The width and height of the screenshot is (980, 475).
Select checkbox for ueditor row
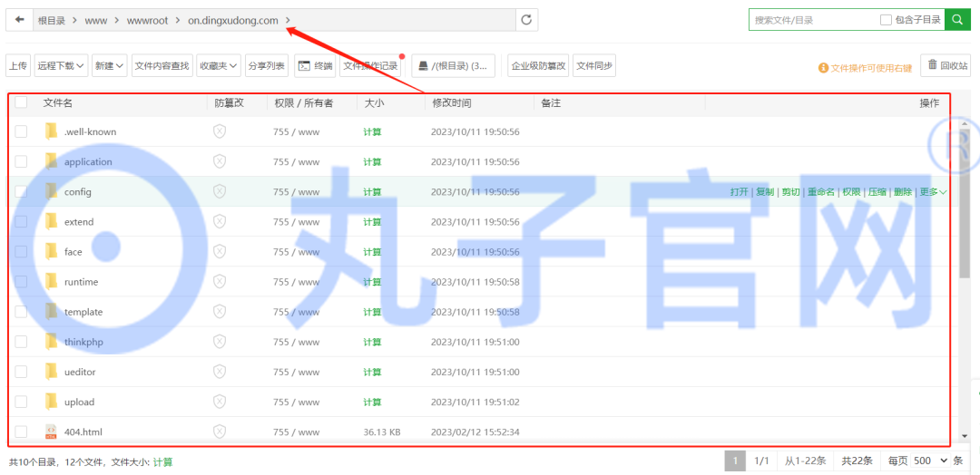pos(21,372)
